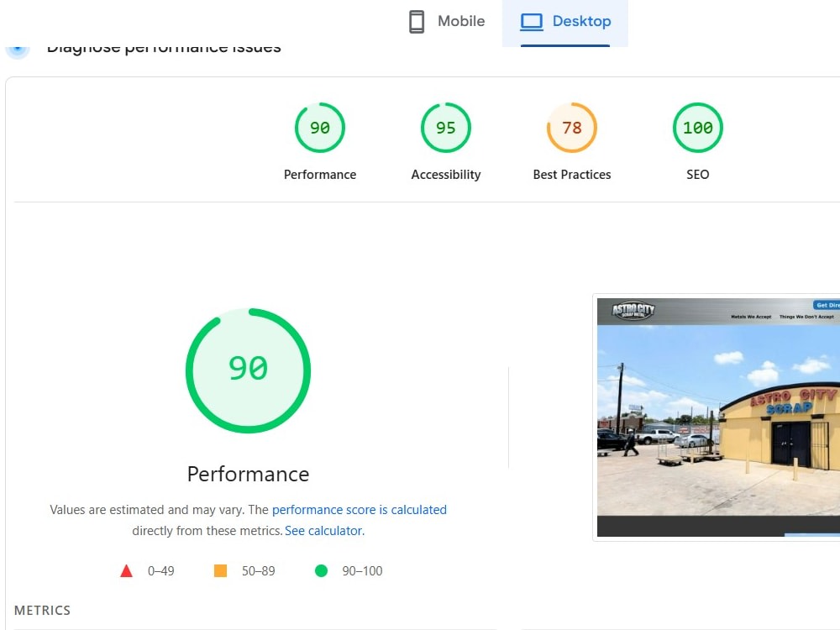Click the Accessibility label
This screenshot has width=840, height=630.
[446, 175]
